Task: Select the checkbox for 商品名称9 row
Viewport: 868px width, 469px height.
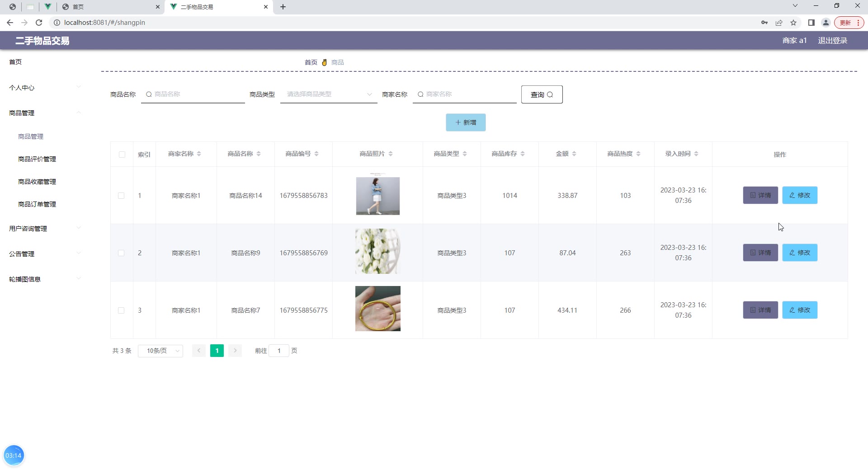Action: tap(121, 253)
